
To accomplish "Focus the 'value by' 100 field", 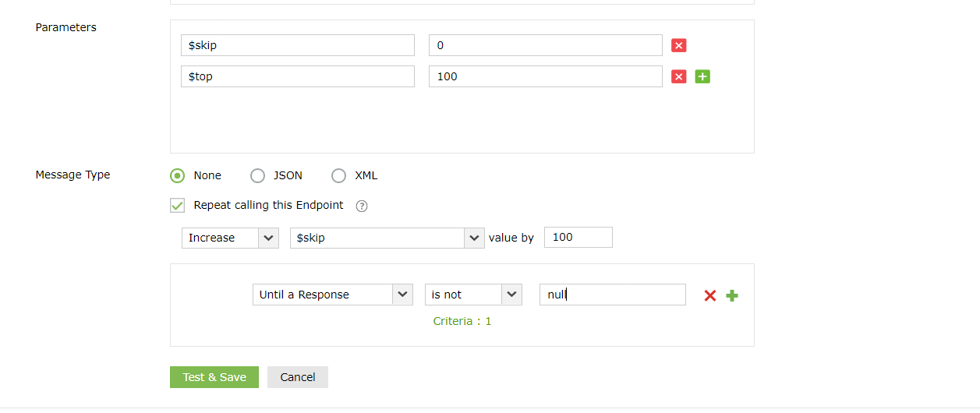I will [x=578, y=238].
